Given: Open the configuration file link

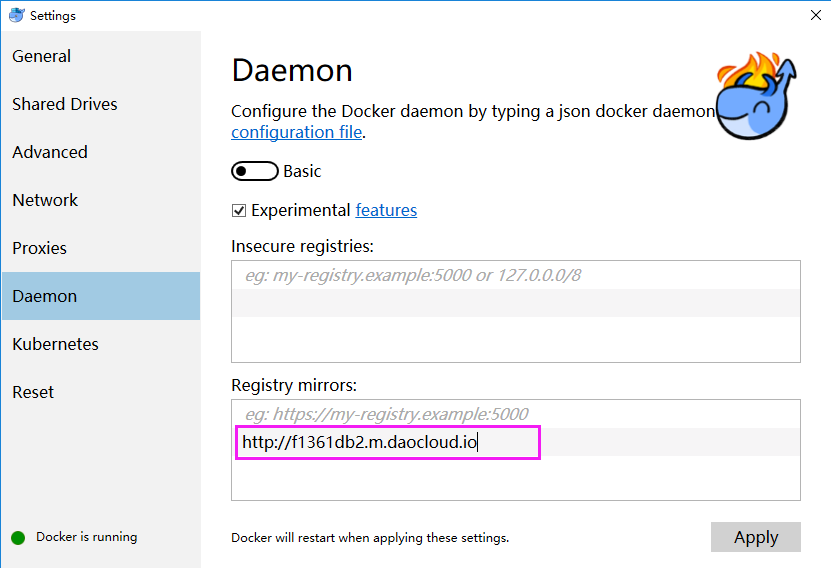Looking at the screenshot, I should click(297, 132).
